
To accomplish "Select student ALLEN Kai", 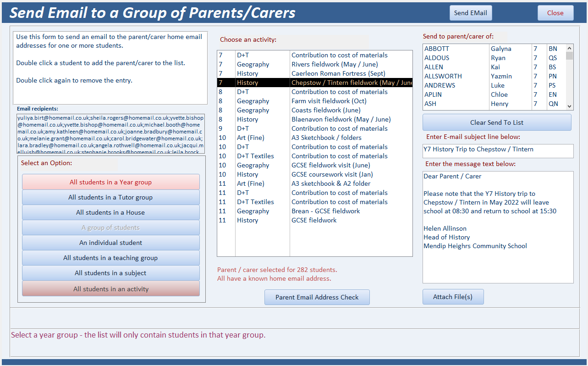I will click(495, 67).
